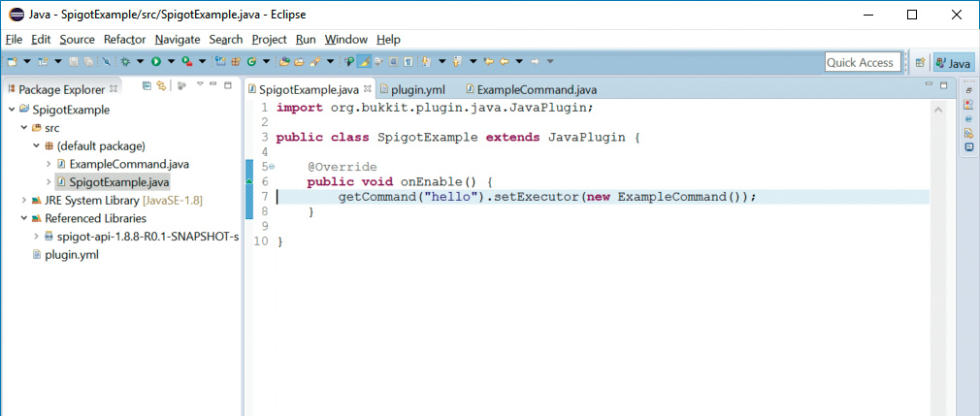Image resolution: width=980 pixels, height=416 pixels.
Task: Click the Forward navigation arrow icon
Action: (535, 61)
